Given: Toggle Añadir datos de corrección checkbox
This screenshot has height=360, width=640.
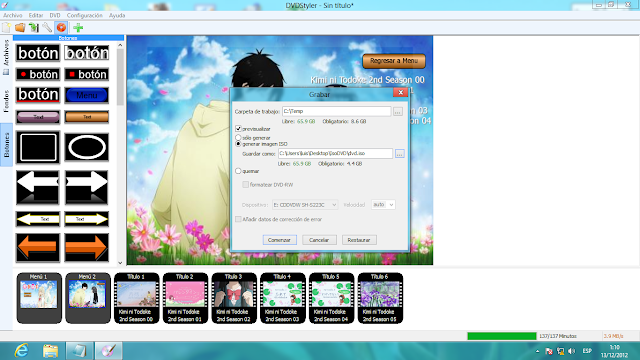Looking at the screenshot, I should pyautogui.click(x=238, y=219).
